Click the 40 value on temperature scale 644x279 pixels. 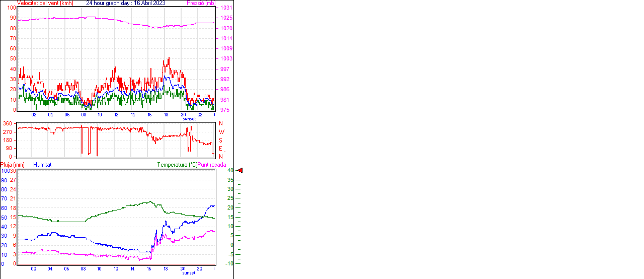[229, 171]
